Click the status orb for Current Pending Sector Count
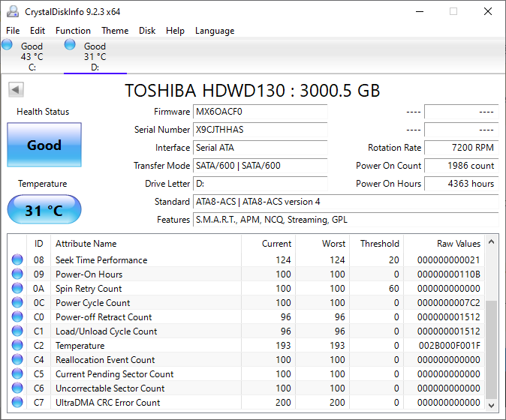 tap(17, 374)
